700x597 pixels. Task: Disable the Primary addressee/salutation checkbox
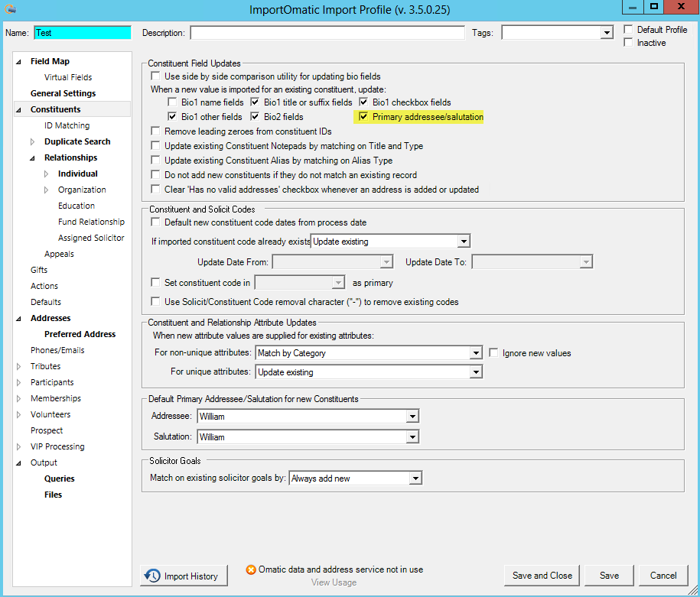pos(363,116)
